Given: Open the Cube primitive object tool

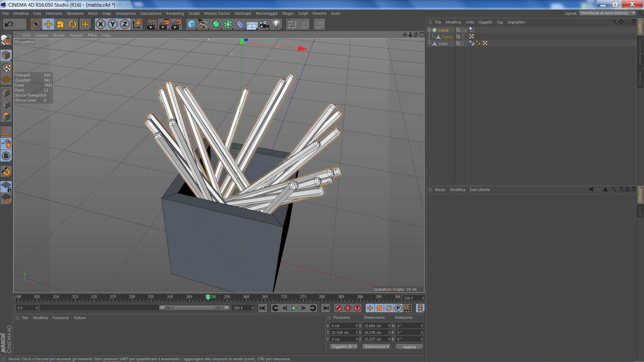Looking at the screenshot, I should click(192, 24).
